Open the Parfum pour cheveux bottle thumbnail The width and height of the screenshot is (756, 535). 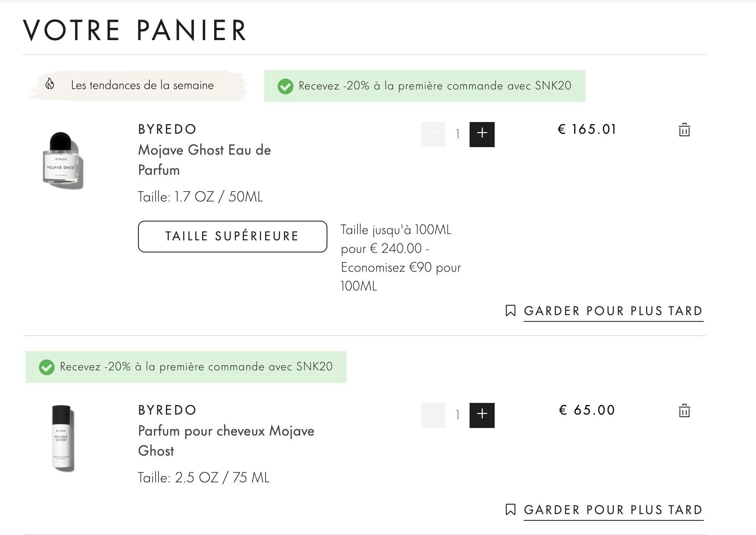pyautogui.click(x=63, y=438)
